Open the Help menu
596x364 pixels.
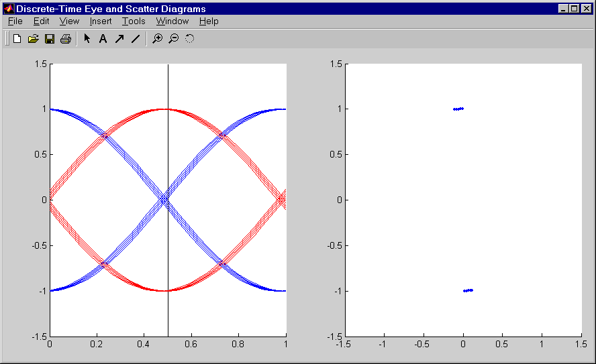tap(209, 21)
